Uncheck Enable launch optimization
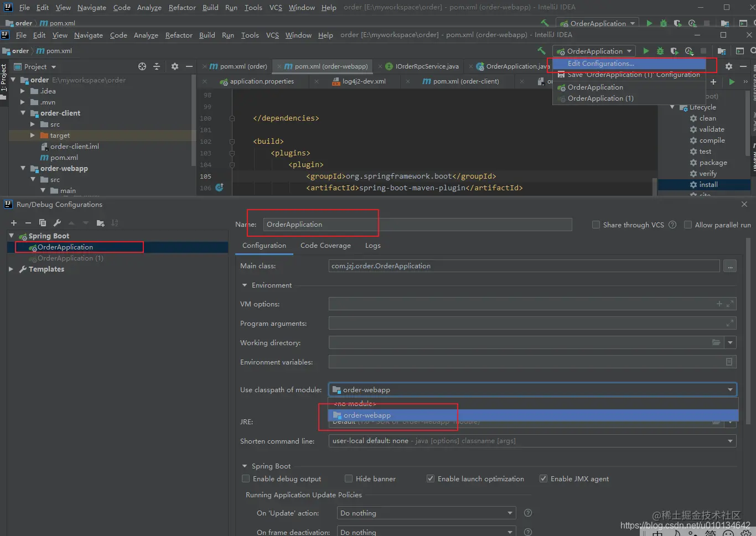This screenshot has height=536, width=756. pyautogui.click(x=431, y=478)
